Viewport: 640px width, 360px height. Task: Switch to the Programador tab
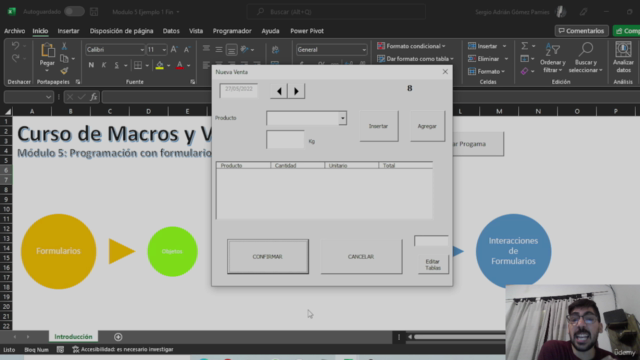232,31
